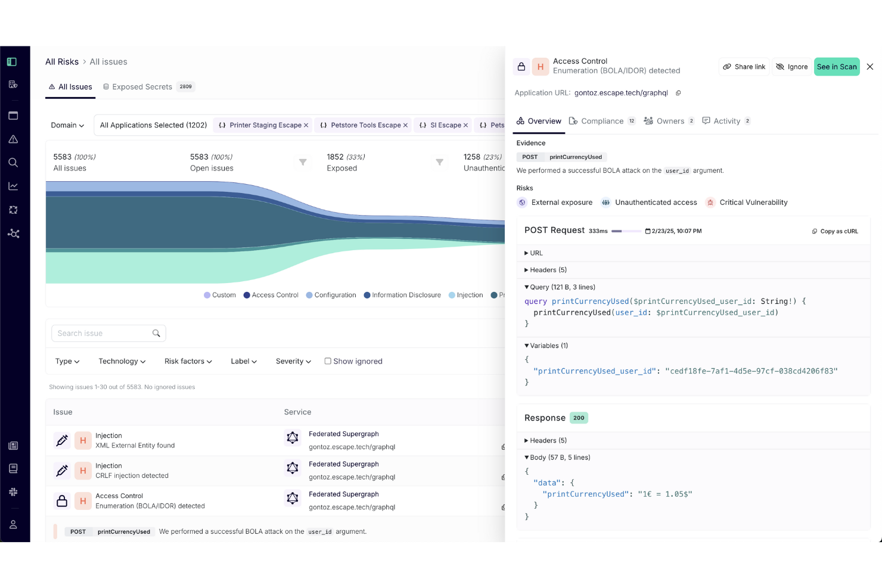Click the Share link button
This screenshot has height=588, width=882.
point(743,67)
